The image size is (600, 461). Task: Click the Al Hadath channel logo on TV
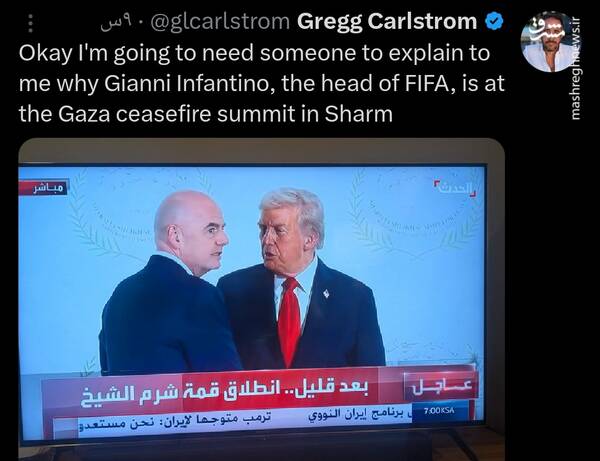[x=455, y=187]
